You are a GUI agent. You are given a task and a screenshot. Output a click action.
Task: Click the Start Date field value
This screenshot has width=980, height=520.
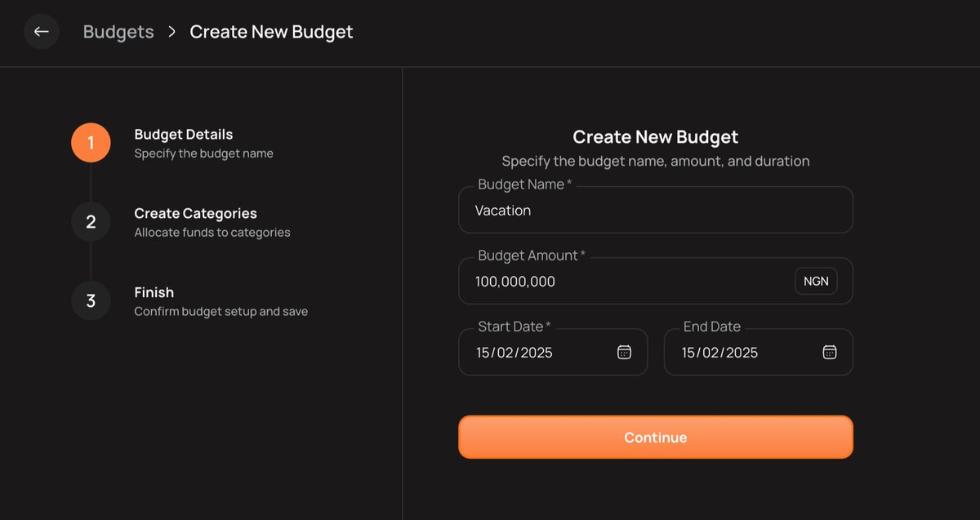[514, 353]
